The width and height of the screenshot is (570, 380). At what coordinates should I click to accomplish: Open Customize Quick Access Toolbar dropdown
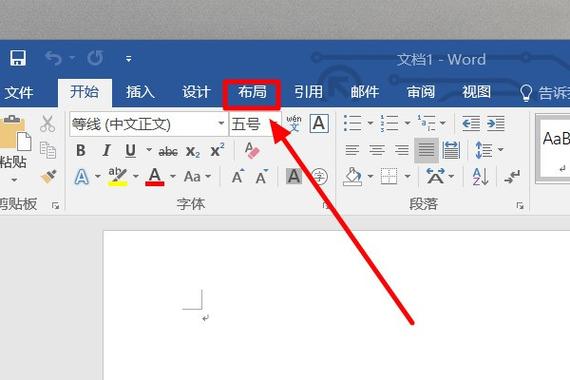128,59
